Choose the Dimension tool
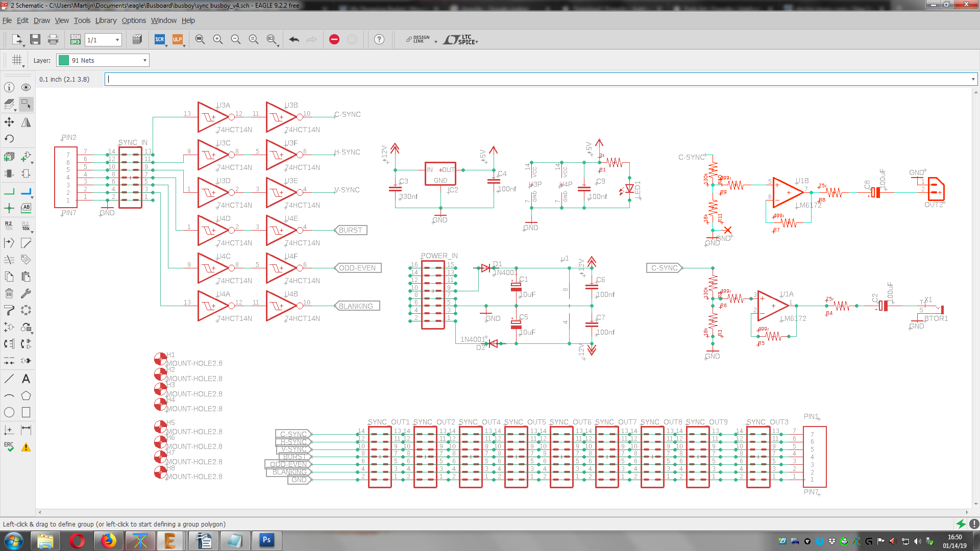Image resolution: width=980 pixels, height=551 pixels. (x=26, y=430)
